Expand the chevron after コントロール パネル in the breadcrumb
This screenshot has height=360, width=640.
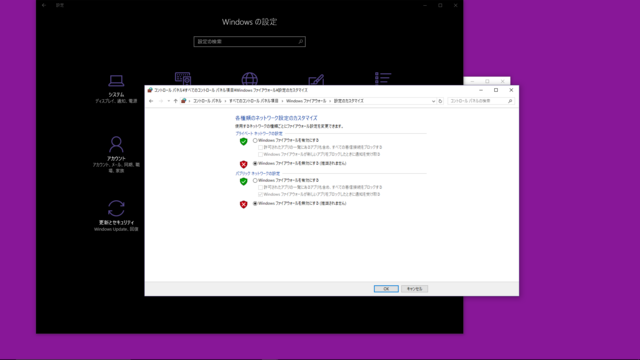point(226,101)
